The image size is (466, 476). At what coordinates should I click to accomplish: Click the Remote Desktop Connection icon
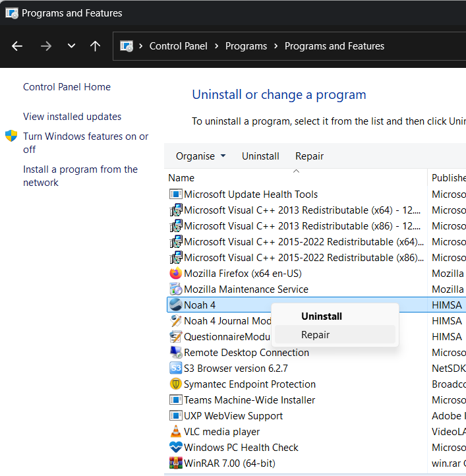[x=175, y=353]
